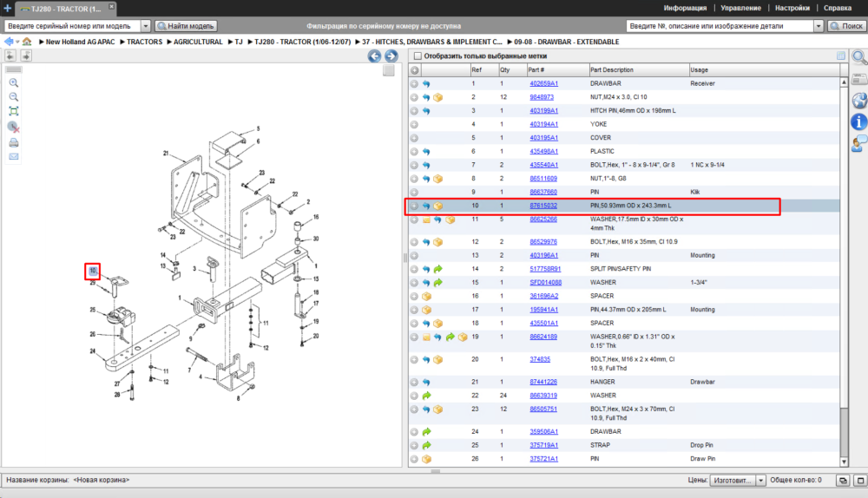Click package icon in NUT M24 row
This screenshot has height=498, width=868.
click(437, 97)
